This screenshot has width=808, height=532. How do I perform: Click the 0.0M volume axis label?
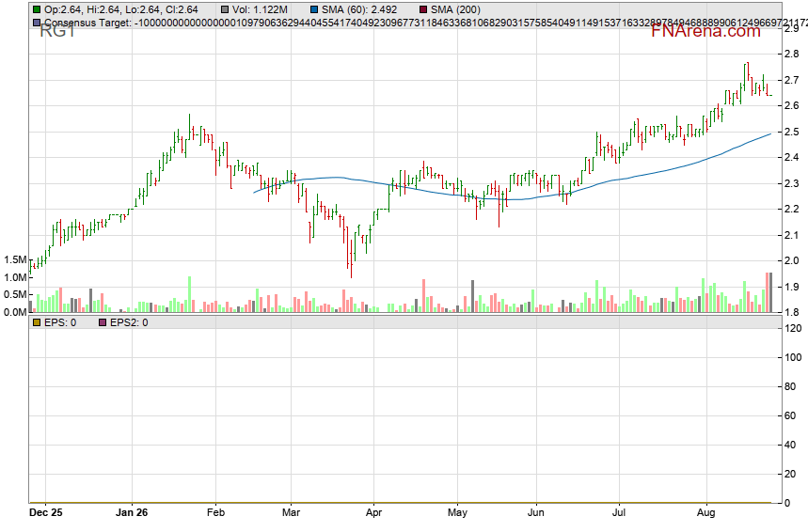click(15, 312)
